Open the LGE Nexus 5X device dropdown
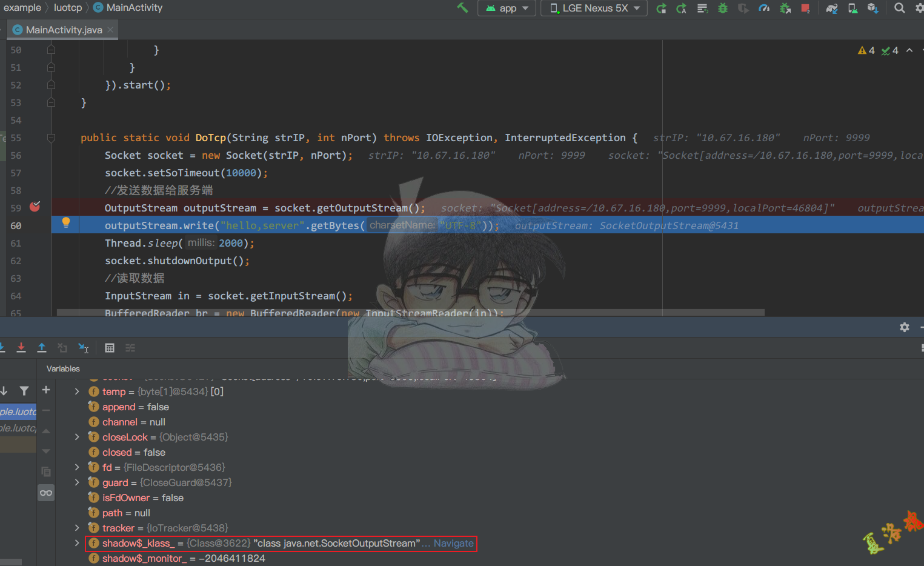The height and width of the screenshot is (566, 924). [x=593, y=8]
